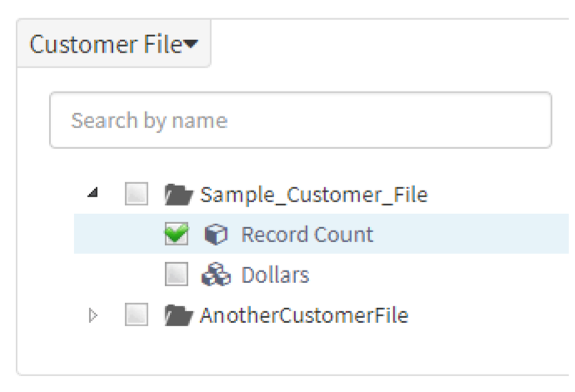575x392 pixels.
Task: Click the Sample_Customer_File folder icon
Action: coord(178,195)
